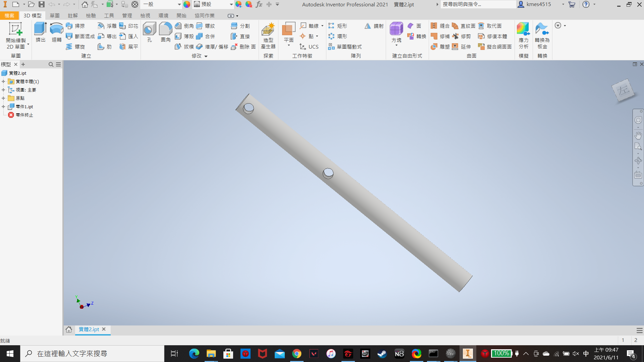Create a work Plane (平面)
This screenshot has height=362, width=644.
(288, 32)
